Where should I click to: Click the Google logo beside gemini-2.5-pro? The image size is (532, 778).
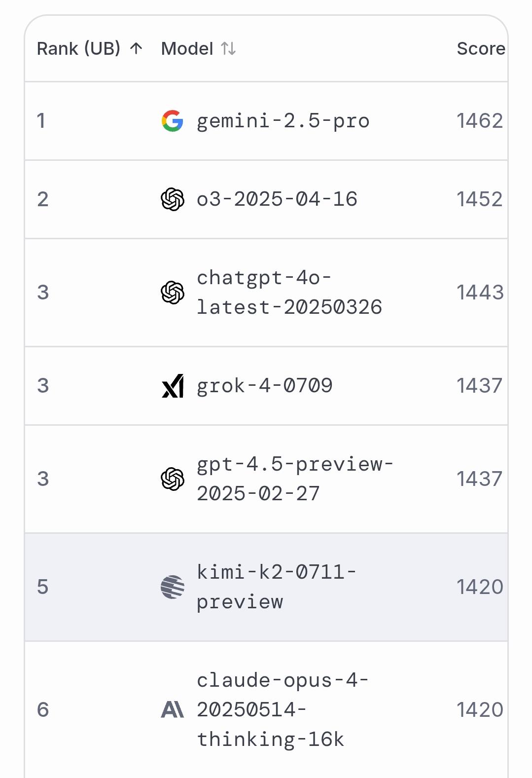[x=172, y=121]
